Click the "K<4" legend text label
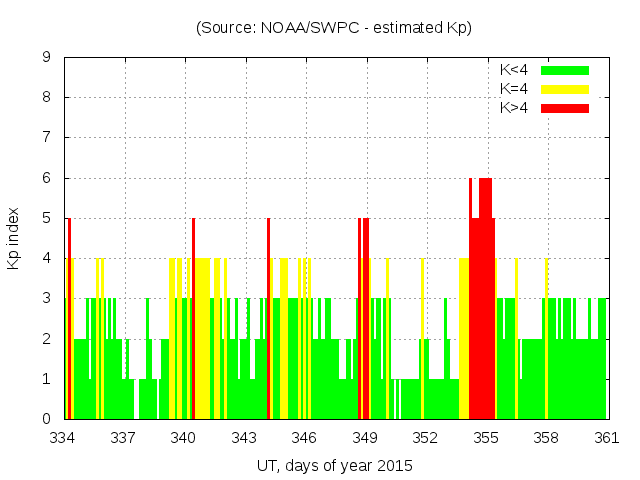The height and width of the screenshot is (480, 640). (x=514, y=70)
